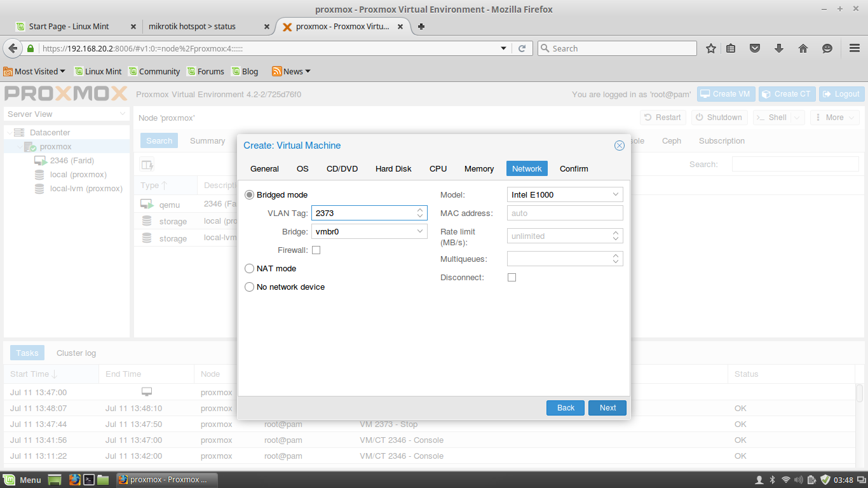Close the Create Virtual Machine dialog
868x488 pixels.
point(620,146)
